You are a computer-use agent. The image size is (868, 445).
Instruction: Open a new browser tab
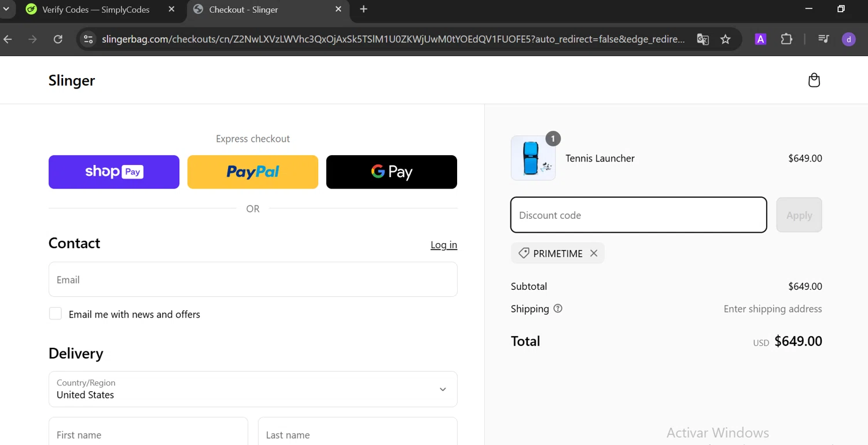[x=363, y=9]
